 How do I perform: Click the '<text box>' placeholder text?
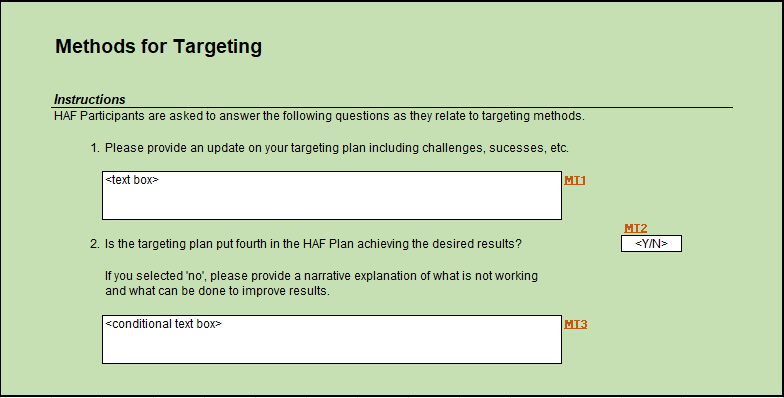pos(132,180)
